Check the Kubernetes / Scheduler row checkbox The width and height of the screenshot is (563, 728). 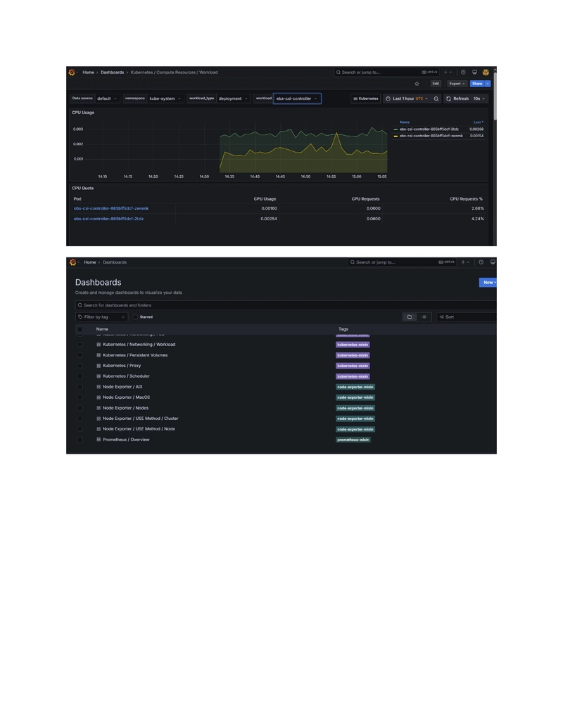point(80,376)
